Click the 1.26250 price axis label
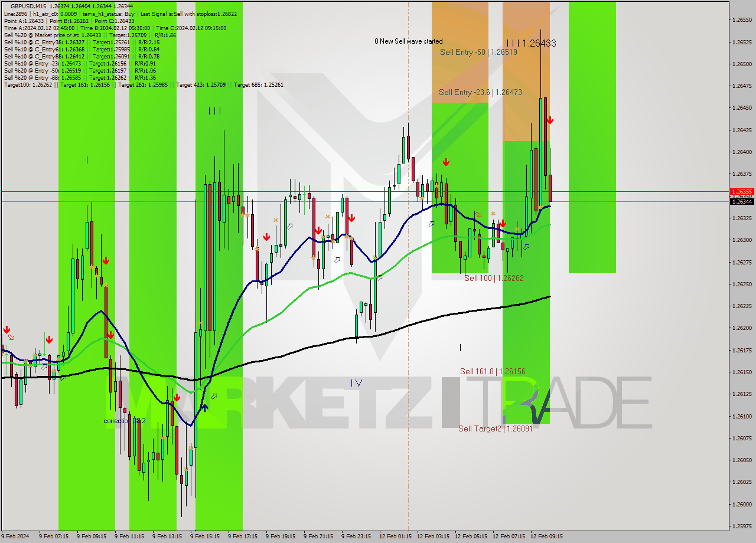 (x=741, y=284)
